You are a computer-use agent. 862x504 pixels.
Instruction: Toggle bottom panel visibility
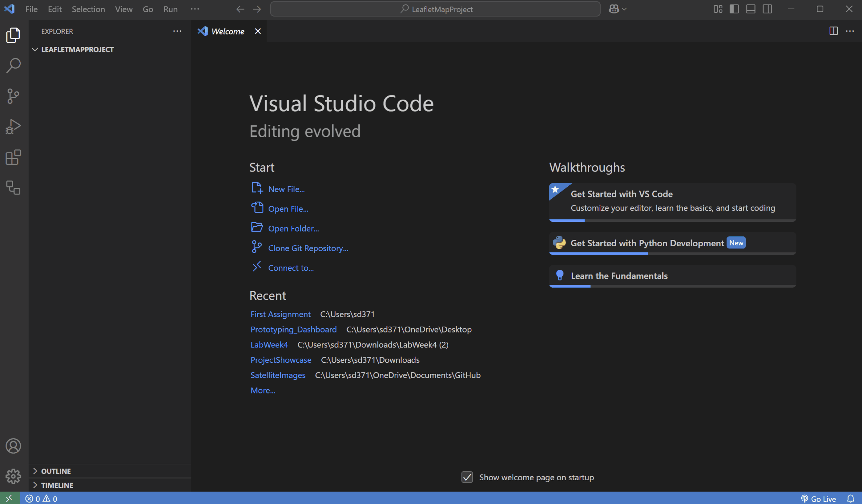[751, 9]
